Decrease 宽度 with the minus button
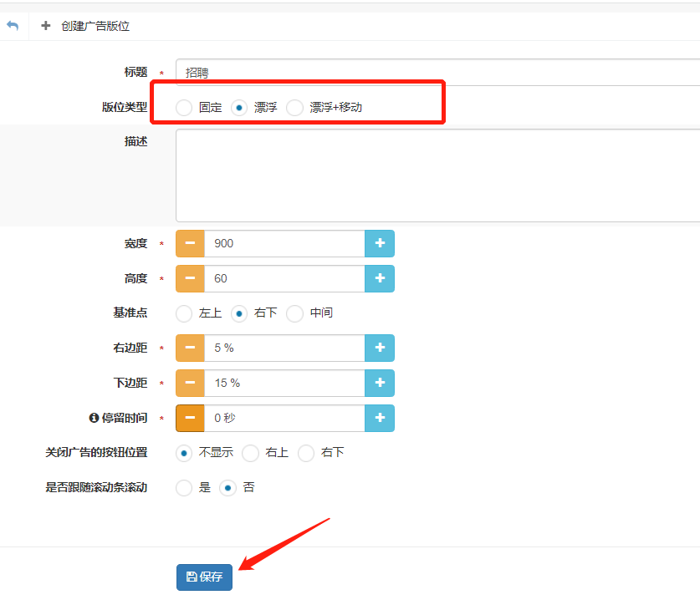This screenshot has width=700, height=605. pyautogui.click(x=190, y=243)
